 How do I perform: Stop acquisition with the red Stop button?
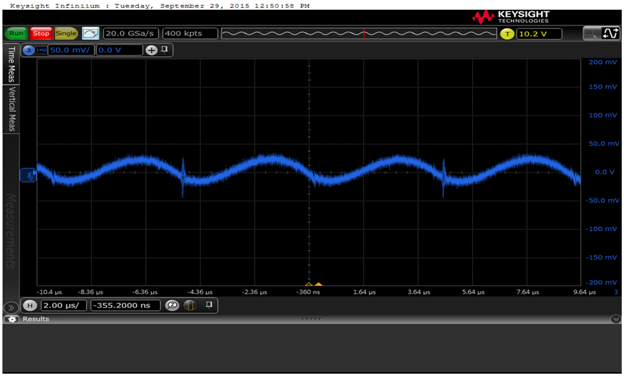point(41,33)
